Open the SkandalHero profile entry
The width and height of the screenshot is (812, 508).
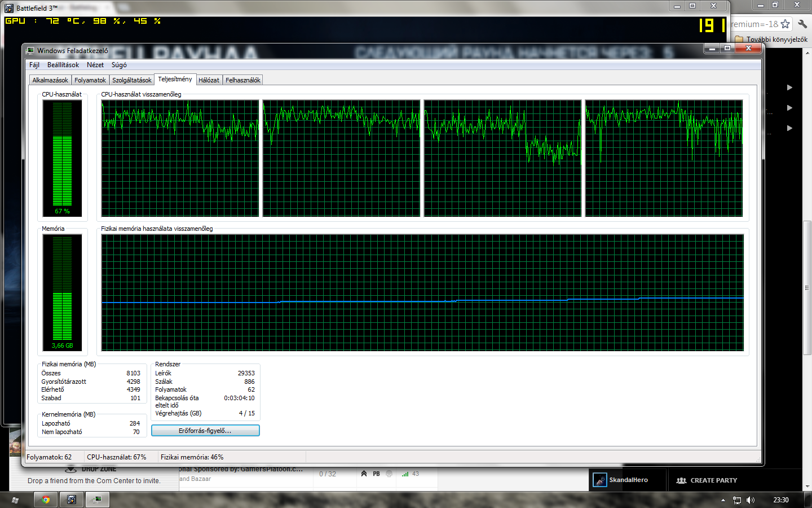tap(628, 480)
